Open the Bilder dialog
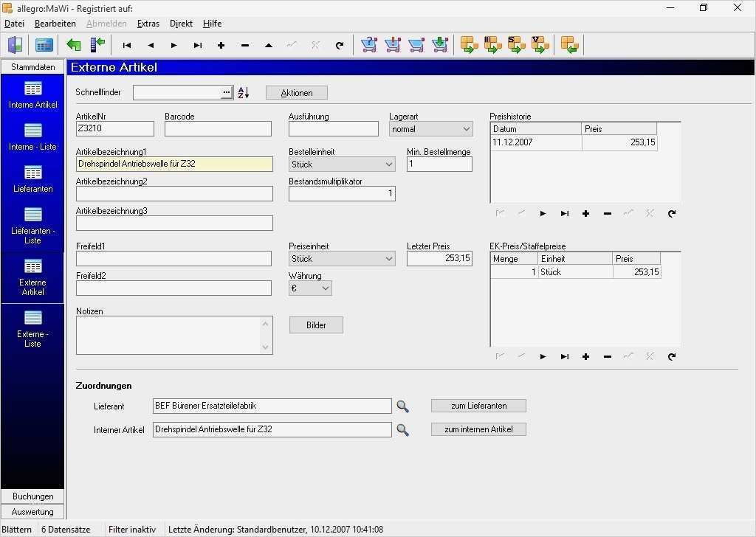 pyautogui.click(x=315, y=325)
